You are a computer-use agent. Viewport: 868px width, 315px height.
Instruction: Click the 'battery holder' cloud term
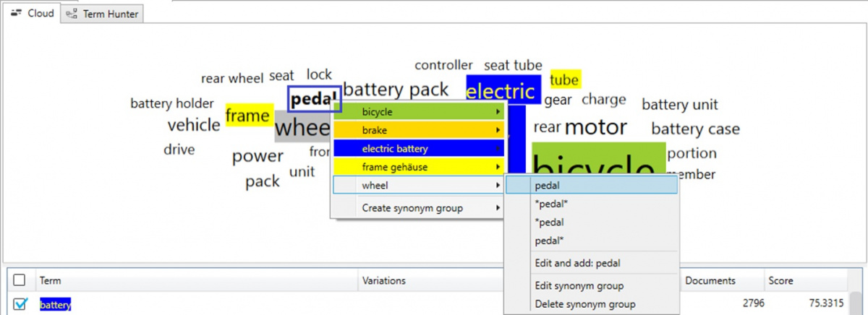172,103
